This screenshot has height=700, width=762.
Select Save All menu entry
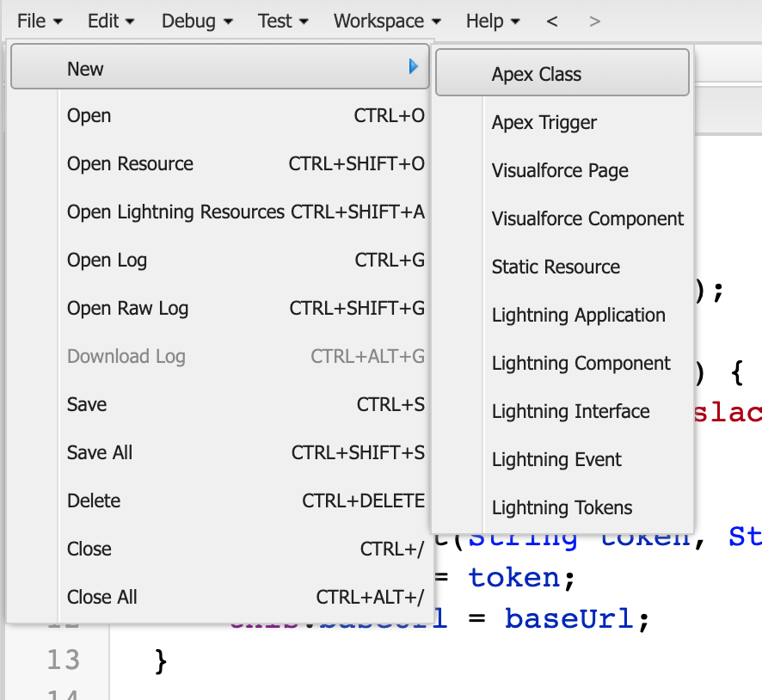pyautogui.click(x=219, y=452)
